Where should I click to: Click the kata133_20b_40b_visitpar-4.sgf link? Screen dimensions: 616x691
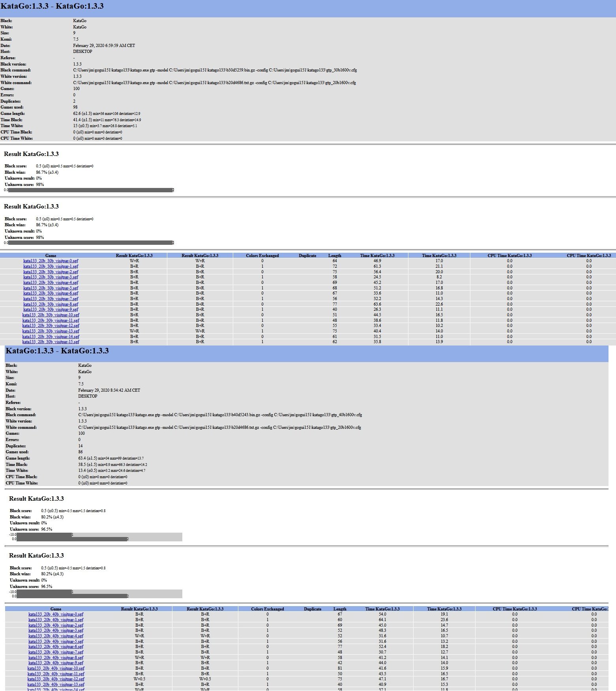pyautogui.click(x=56, y=636)
